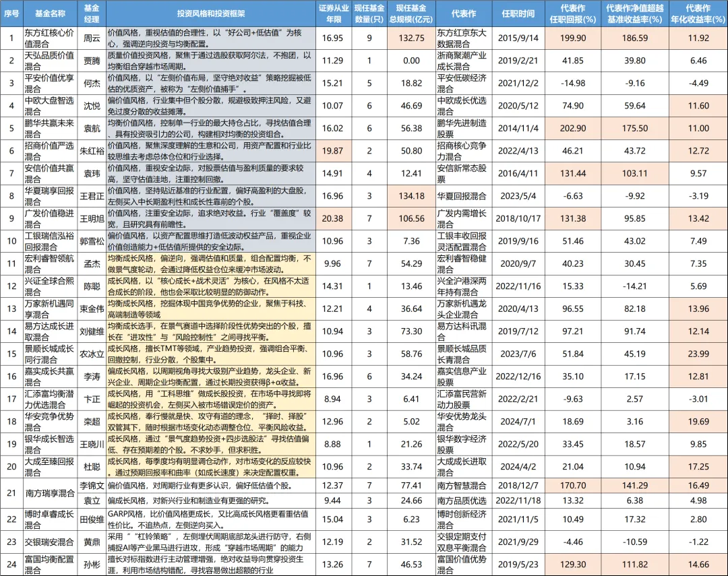Click manager cell 卞正
The width and height of the screenshot is (728, 576).
pyautogui.click(x=92, y=399)
